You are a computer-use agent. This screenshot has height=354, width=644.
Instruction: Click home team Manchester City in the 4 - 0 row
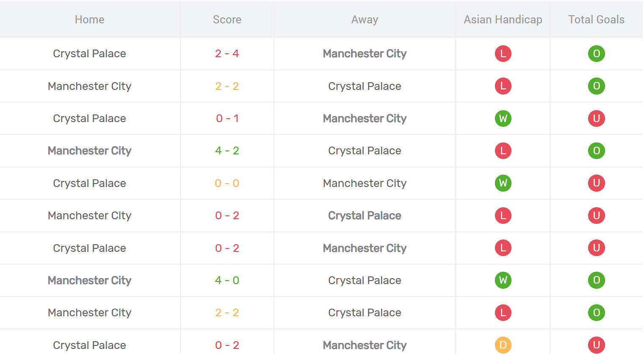point(89,280)
